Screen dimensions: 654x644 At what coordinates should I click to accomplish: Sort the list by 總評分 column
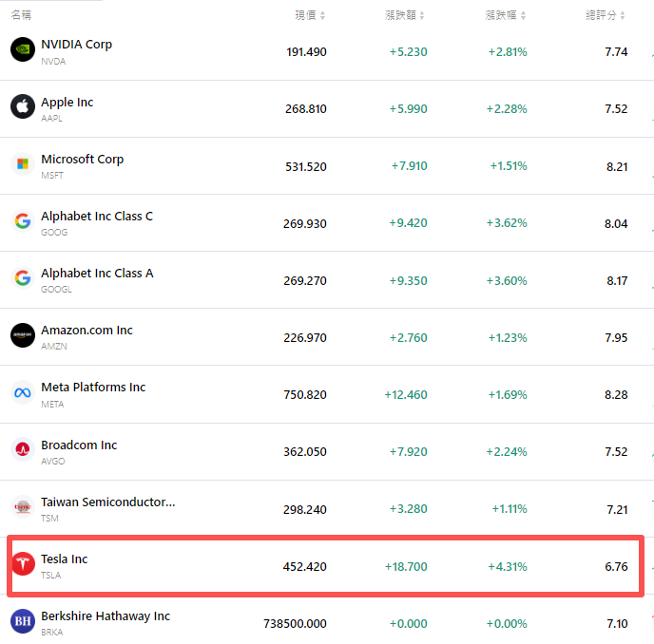click(x=606, y=15)
